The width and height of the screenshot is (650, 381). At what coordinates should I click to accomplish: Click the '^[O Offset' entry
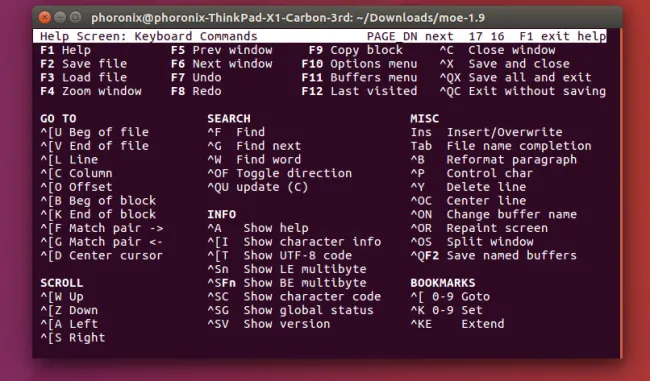76,187
